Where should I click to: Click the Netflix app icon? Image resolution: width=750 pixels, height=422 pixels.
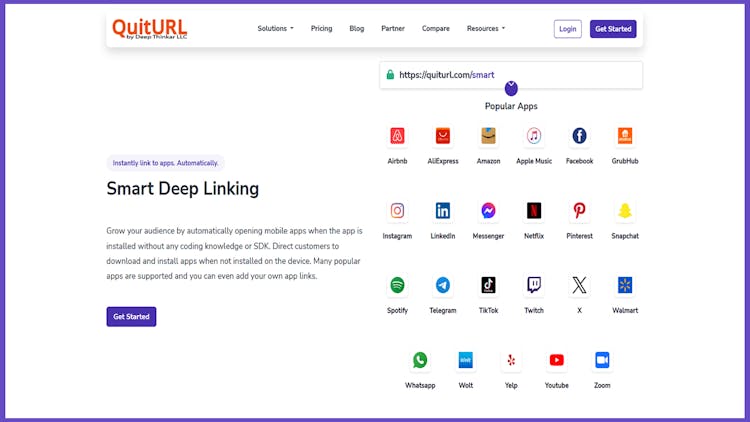(x=534, y=211)
